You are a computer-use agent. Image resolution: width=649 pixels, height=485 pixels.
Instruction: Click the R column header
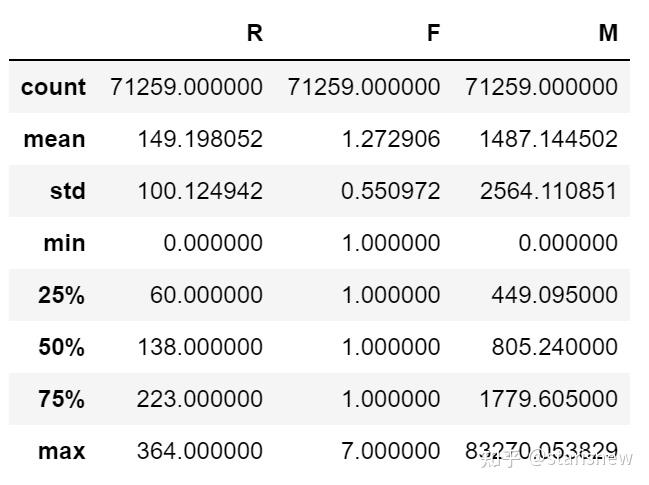click(x=254, y=33)
